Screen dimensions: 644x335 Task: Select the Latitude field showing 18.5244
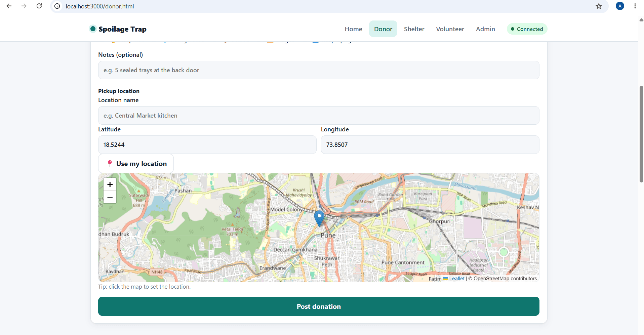pos(207,145)
